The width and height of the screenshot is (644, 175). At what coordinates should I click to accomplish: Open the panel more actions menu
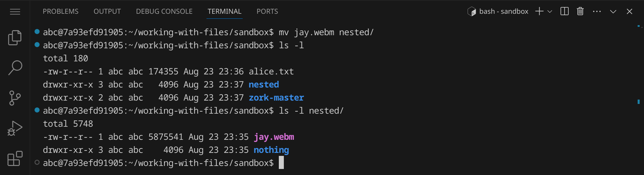pyautogui.click(x=596, y=11)
